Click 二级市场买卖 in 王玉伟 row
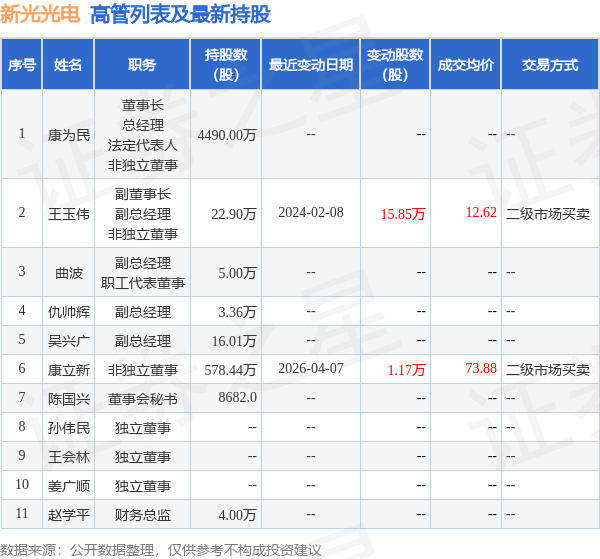The image size is (600, 559). [548, 214]
